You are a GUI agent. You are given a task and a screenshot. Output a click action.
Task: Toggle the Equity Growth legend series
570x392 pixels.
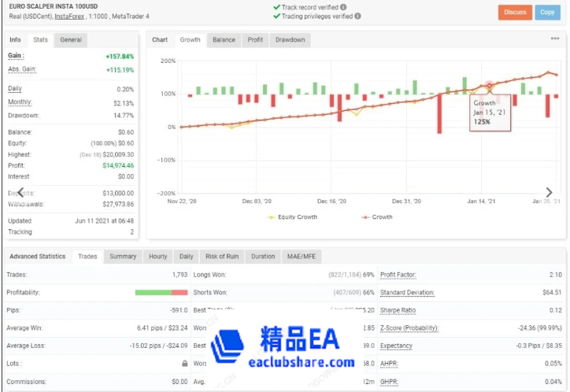(x=292, y=217)
